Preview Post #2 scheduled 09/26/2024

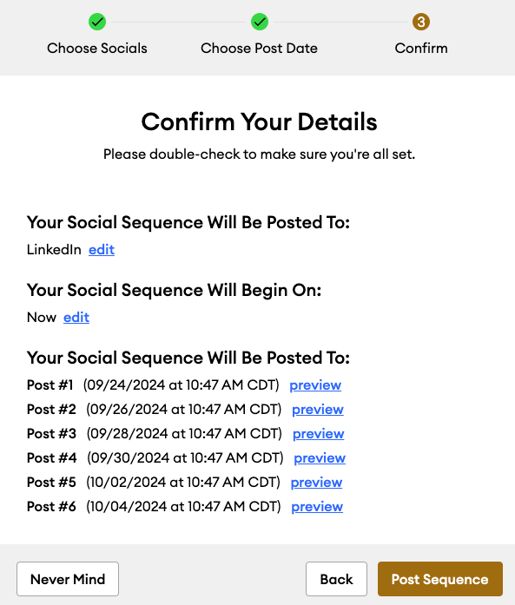pos(317,409)
